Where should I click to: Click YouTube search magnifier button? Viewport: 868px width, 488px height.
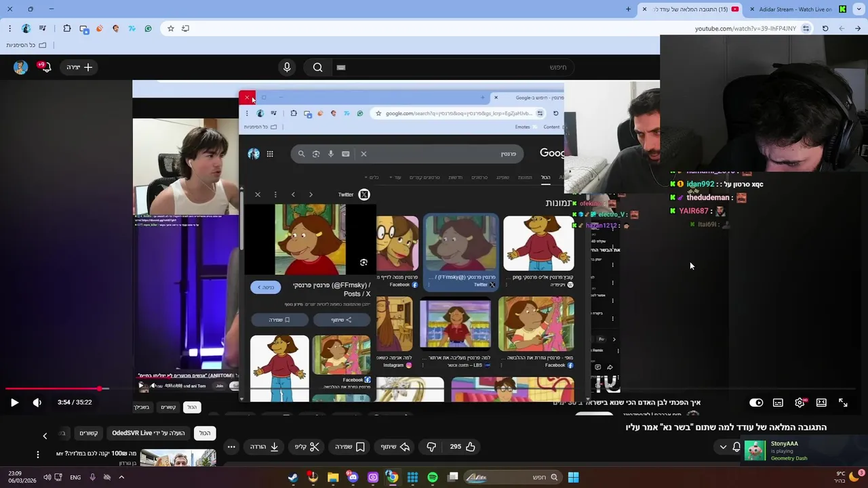point(317,67)
